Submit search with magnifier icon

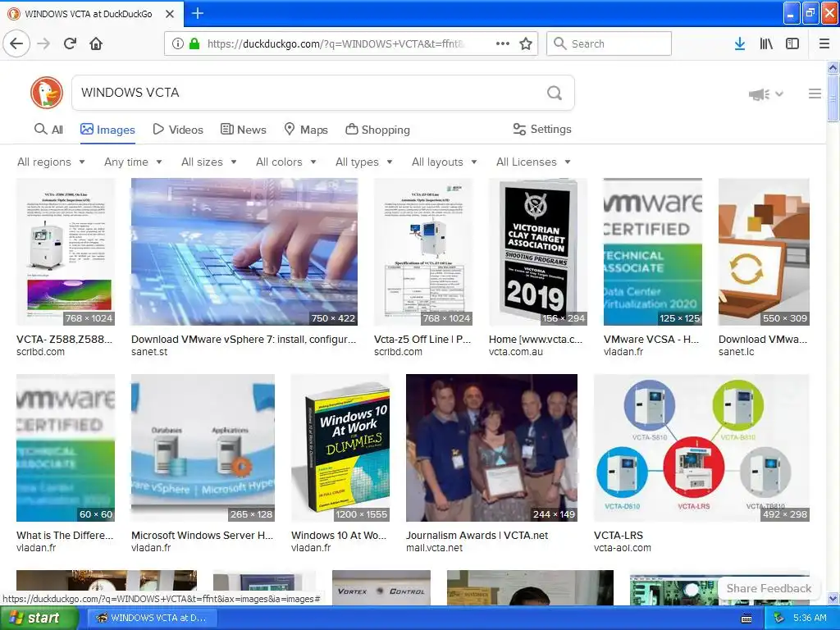[555, 93]
